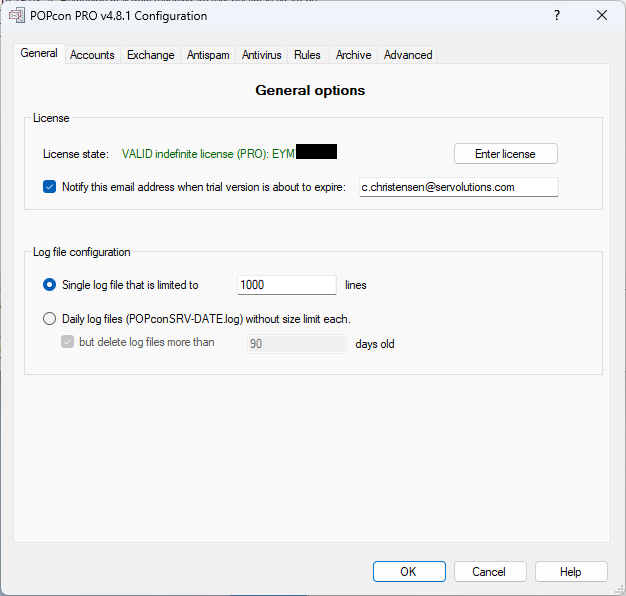Click the Cancel button

[489, 572]
